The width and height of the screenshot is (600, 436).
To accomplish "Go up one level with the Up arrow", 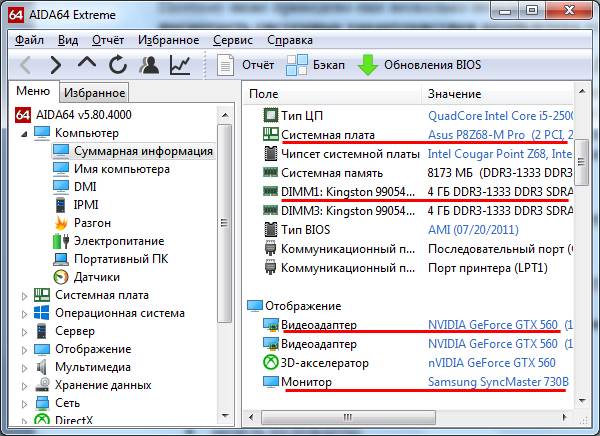I will click(87, 66).
